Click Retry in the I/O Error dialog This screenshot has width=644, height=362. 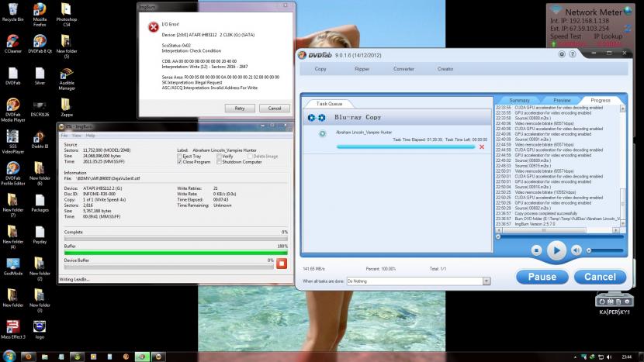[x=240, y=109]
